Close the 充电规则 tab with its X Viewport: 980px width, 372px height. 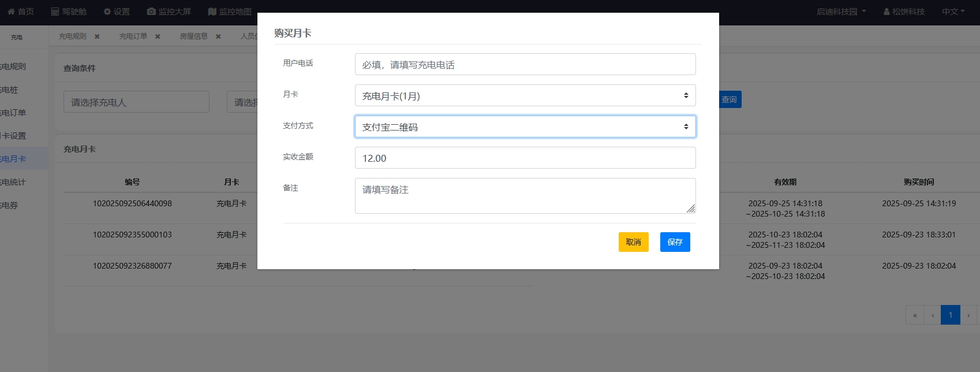tap(97, 36)
